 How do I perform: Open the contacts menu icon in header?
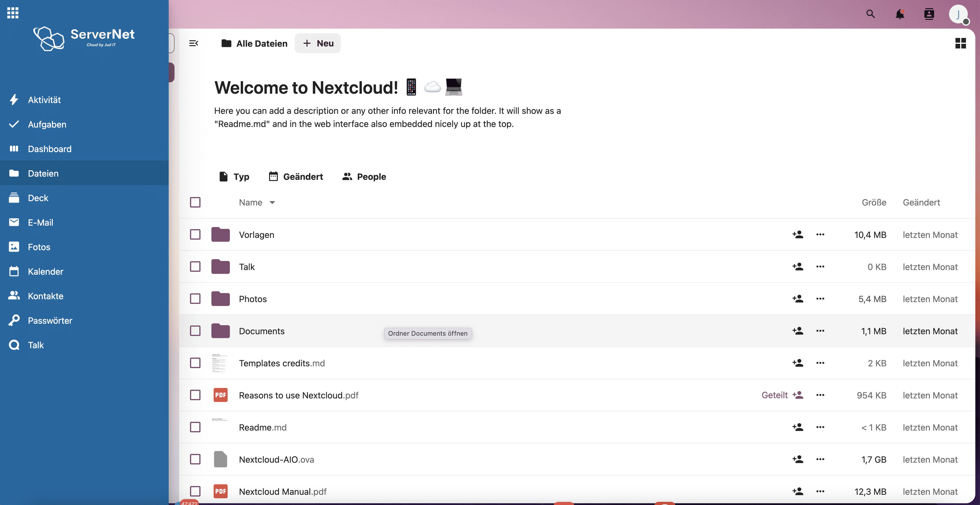click(929, 14)
